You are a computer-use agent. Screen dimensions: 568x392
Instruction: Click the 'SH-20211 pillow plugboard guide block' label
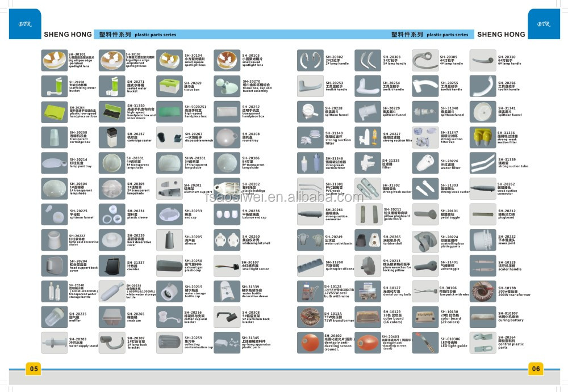tap(396, 214)
